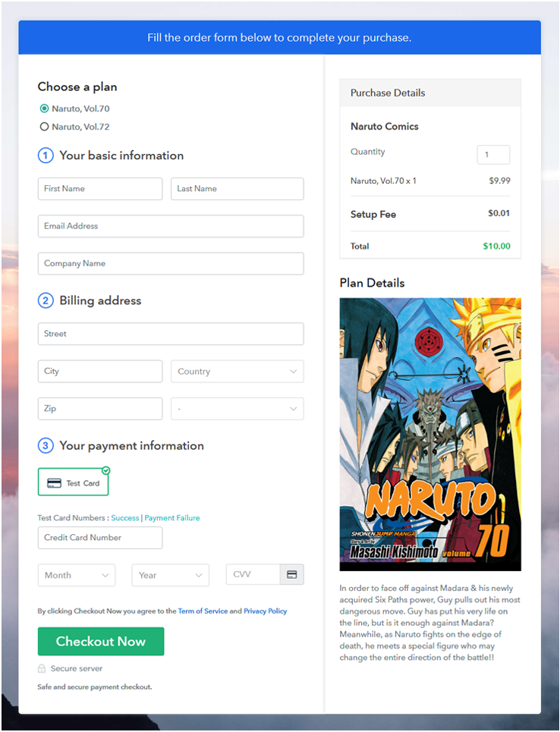Click the 'Safe and secure payment checkout.' text
This screenshot has height=732, width=560.
[95, 687]
